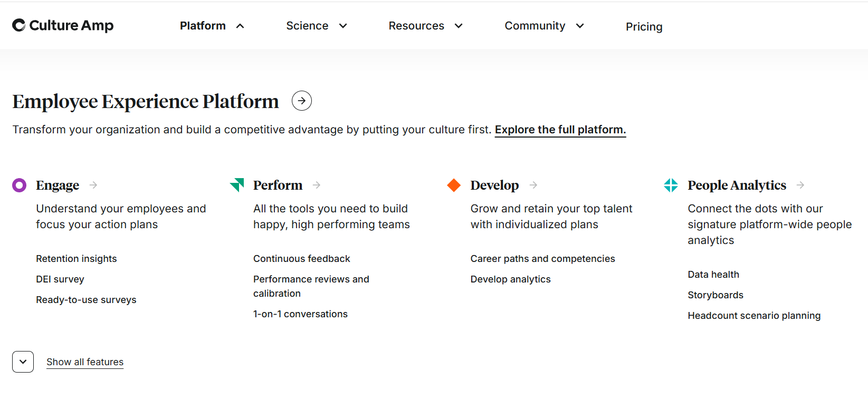Open the Community nav item
Viewport: 868px width, 400px height.
(535, 26)
